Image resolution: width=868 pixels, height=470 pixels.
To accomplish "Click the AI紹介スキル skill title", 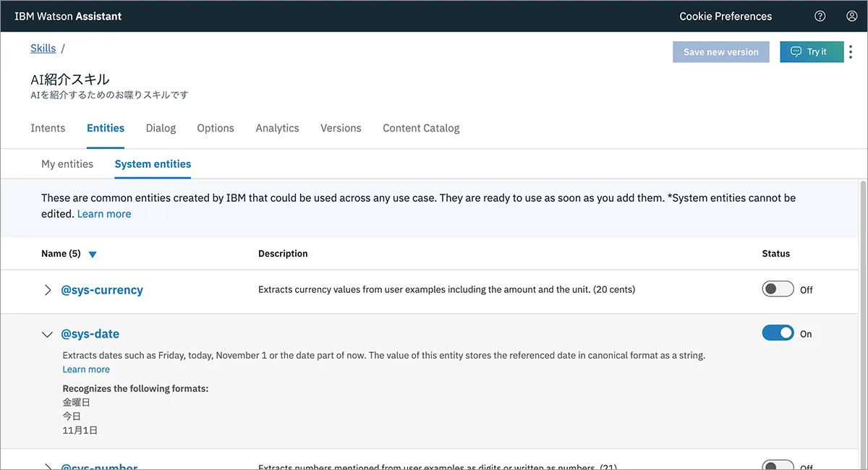I will tap(70, 80).
